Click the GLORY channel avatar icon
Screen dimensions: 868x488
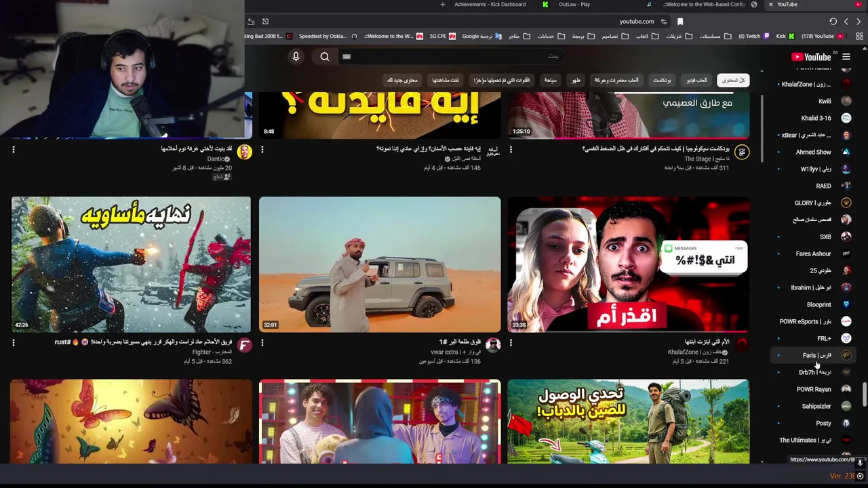tap(846, 203)
